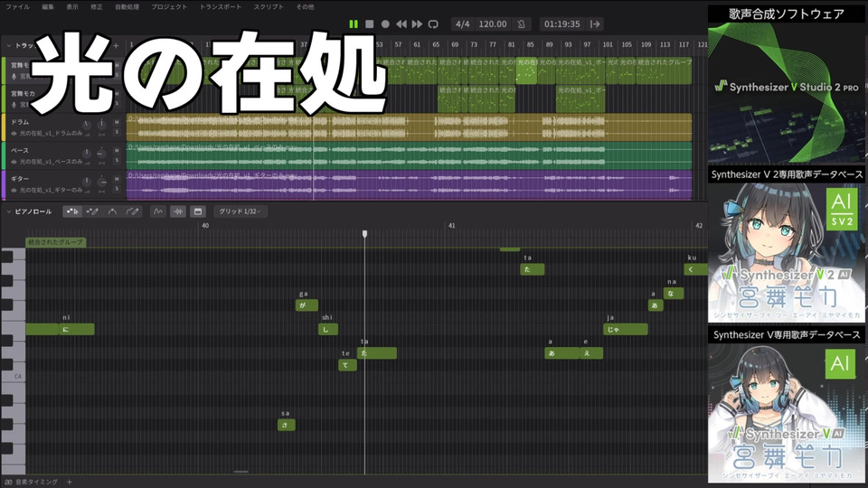Select the note pencil draw tool
868x488 pixels.
(92, 211)
